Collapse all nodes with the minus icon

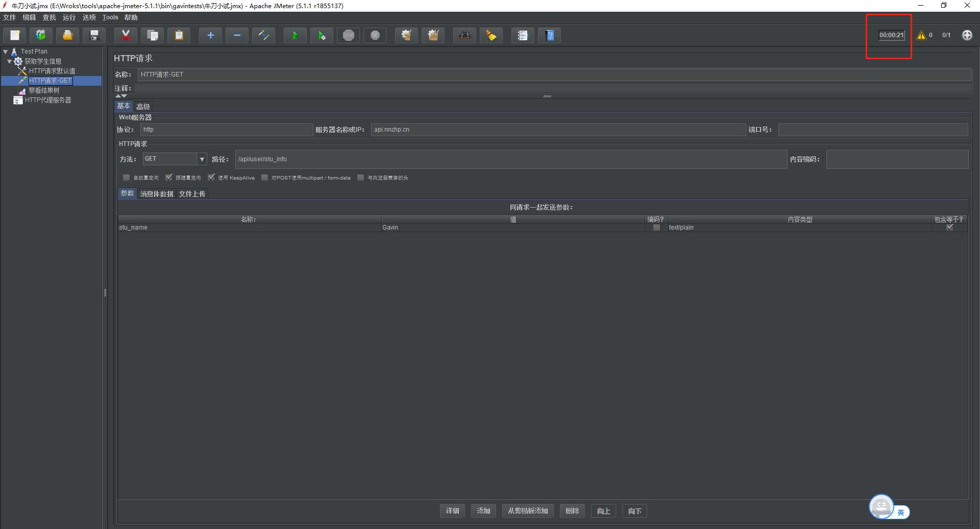tap(237, 35)
